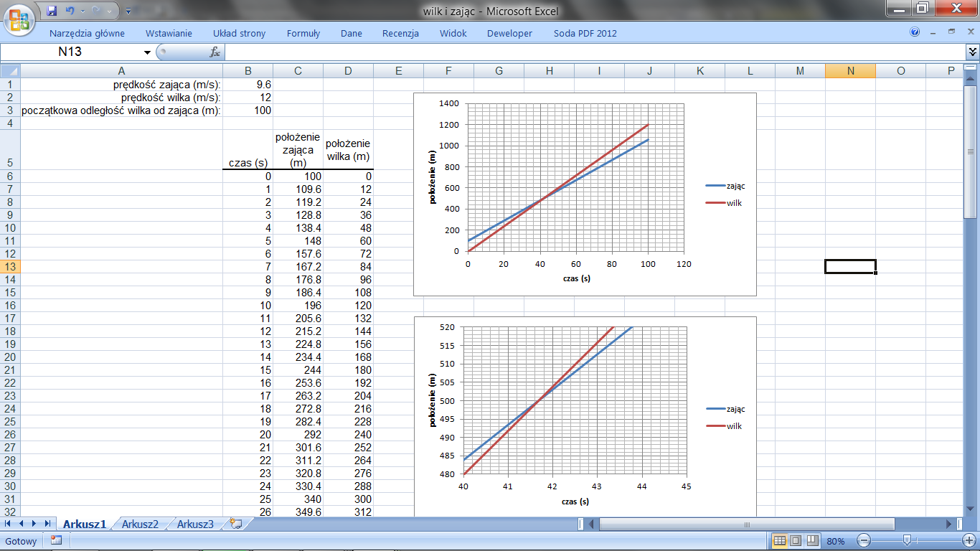Image resolution: width=980 pixels, height=551 pixels.
Task: Switch to the Wstawianie tab
Action: (x=169, y=33)
